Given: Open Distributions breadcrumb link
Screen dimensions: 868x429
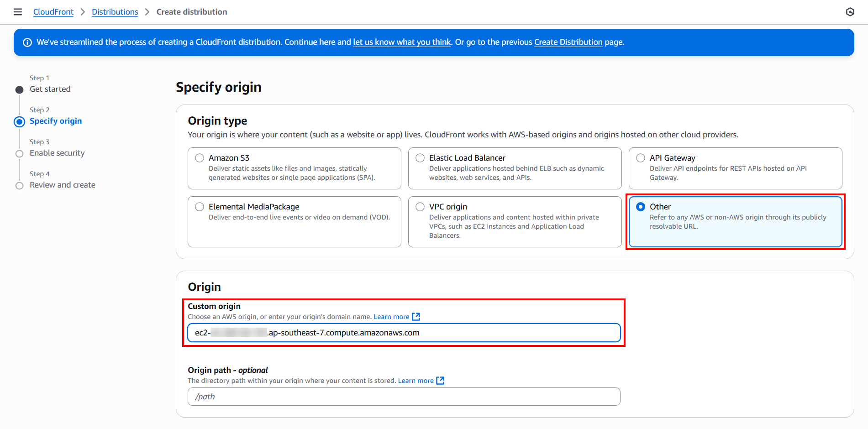Looking at the screenshot, I should click(115, 12).
